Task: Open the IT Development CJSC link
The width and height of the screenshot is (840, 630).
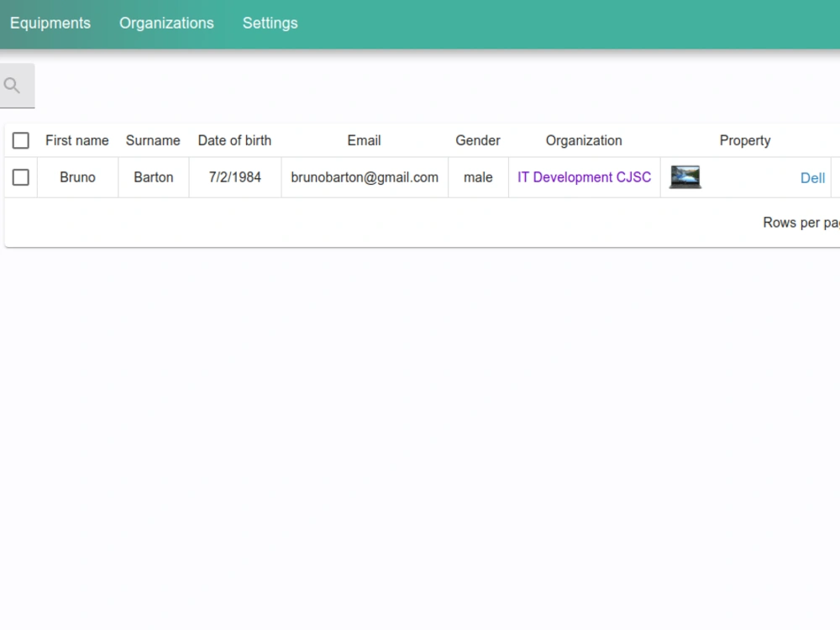Action: tap(584, 177)
